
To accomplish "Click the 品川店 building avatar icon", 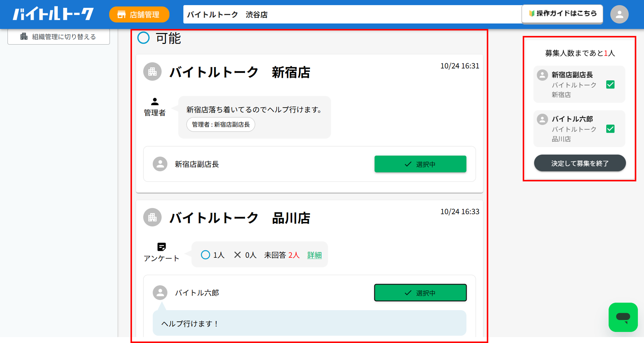I will [x=152, y=217].
